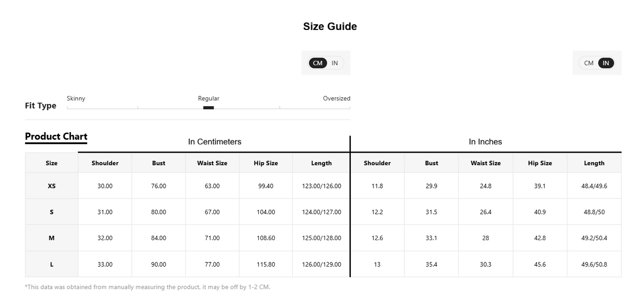This screenshot has height=308, width=644.
Task: Click Bust header in inches table
Action: point(431,163)
